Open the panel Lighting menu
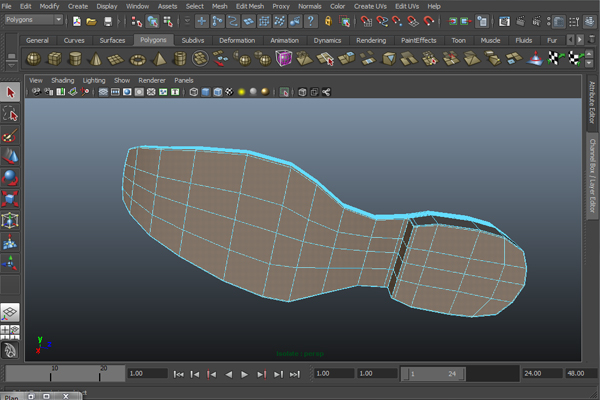Viewport: 600px width, 400px height. point(94,80)
